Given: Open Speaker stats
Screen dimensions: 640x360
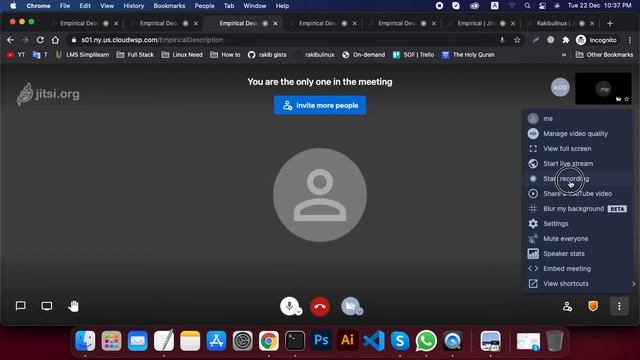Looking at the screenshot, I should pos(577,253).
